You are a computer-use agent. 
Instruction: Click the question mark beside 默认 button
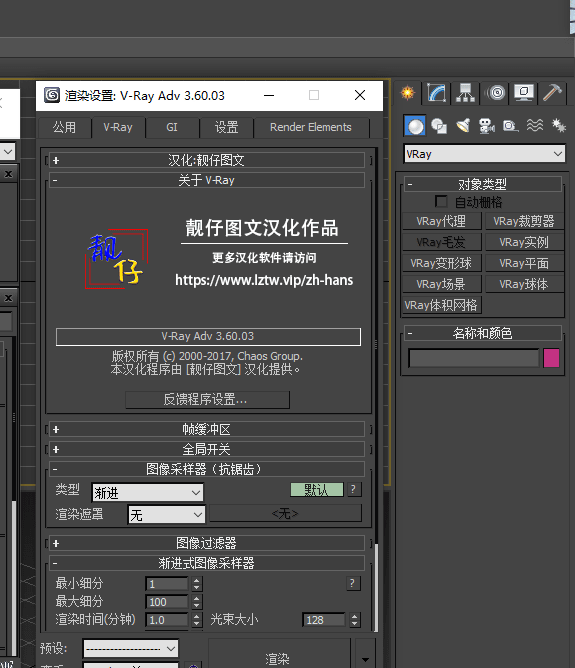[x=353, y=489]
